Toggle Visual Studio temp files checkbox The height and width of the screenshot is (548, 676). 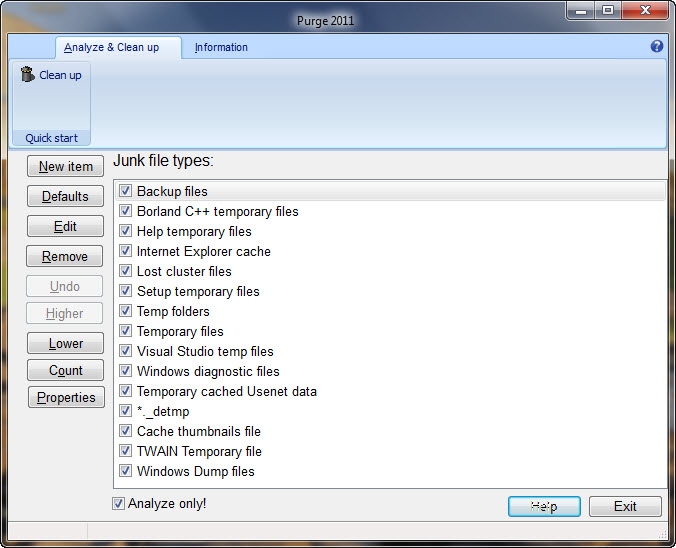(x=126, y=351)
